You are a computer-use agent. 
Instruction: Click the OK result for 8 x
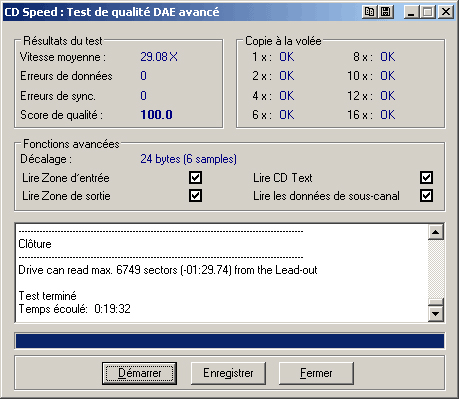pos(388,57)
